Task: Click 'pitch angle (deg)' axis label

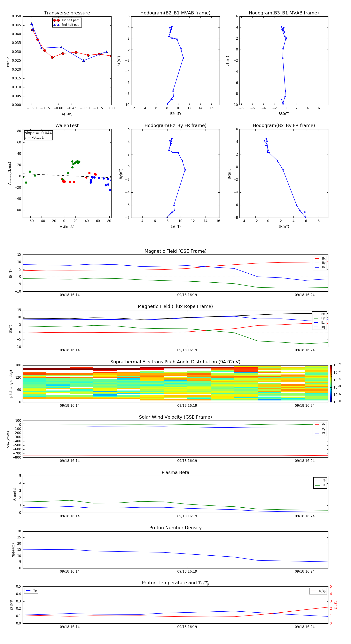Action: click(11, 384)
